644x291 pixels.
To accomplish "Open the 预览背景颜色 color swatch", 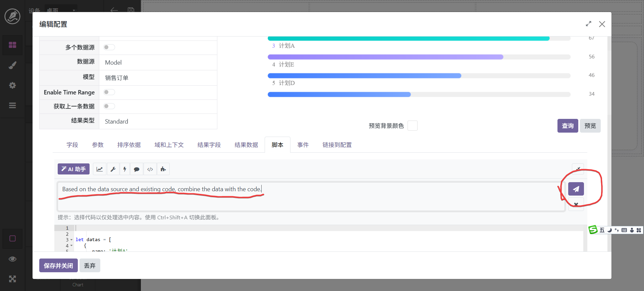I will pos(412,126).
